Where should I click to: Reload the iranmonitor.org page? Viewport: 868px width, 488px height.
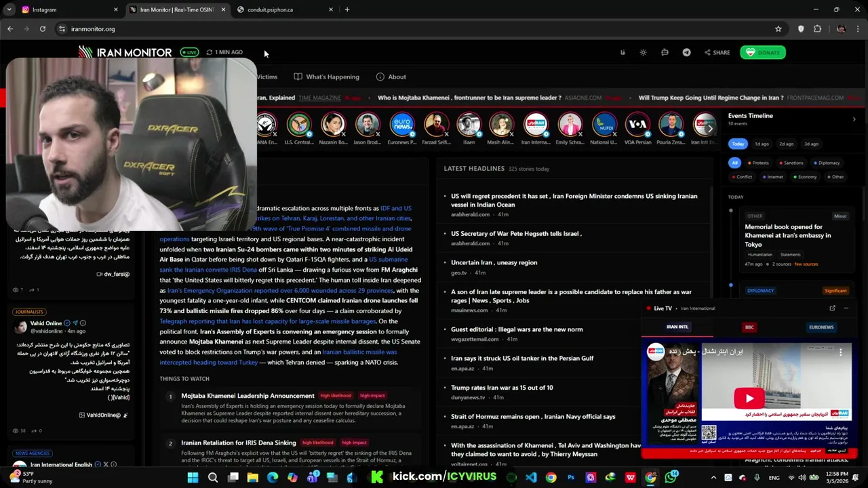pos(43,29)
